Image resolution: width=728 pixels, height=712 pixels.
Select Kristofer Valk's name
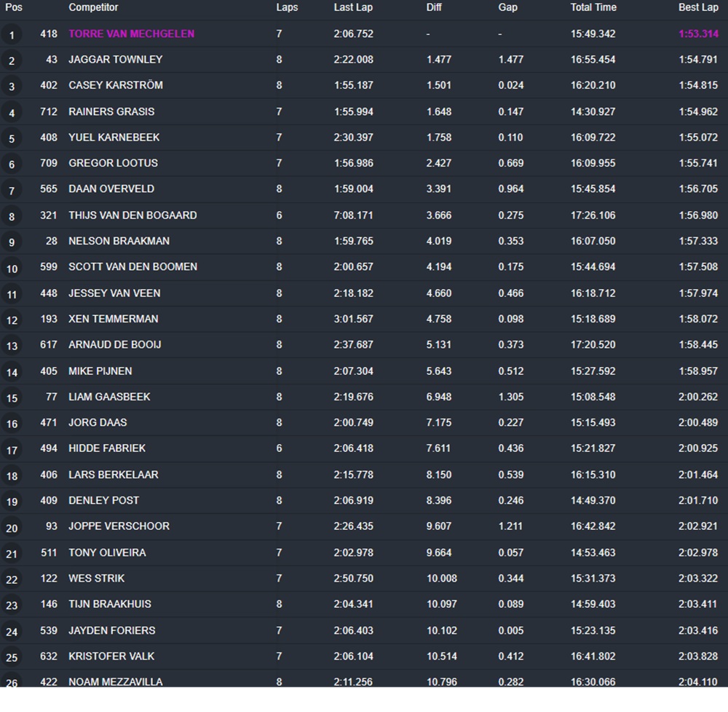(111, 656)
